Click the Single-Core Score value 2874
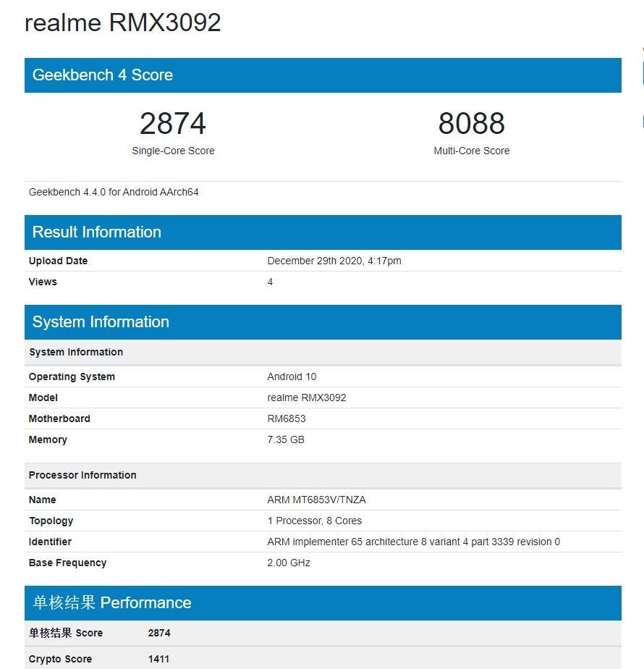The image size is (644, 669). [174, 124]
